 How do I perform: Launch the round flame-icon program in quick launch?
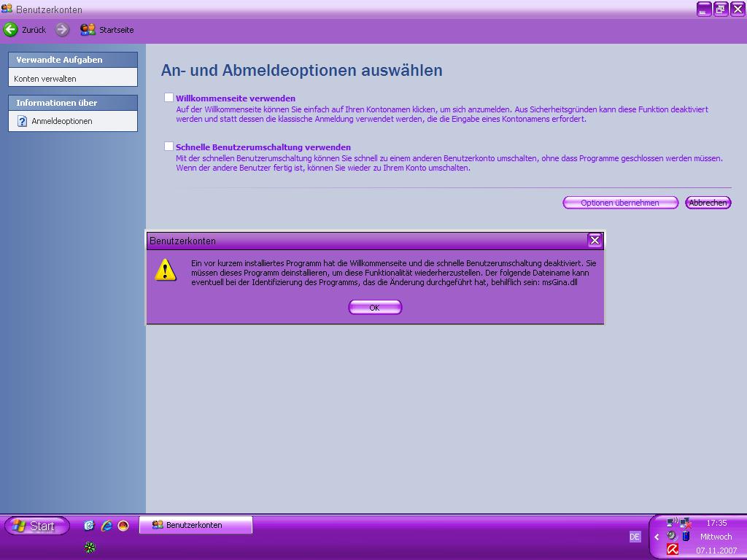point(123,526)
